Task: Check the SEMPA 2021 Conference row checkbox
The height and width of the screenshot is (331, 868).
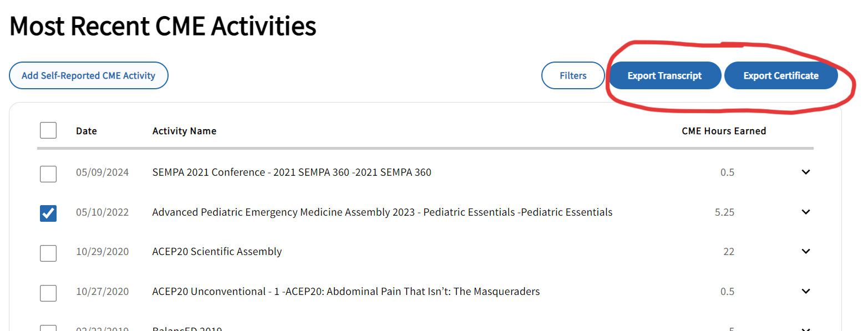Action: click(48, 174)
